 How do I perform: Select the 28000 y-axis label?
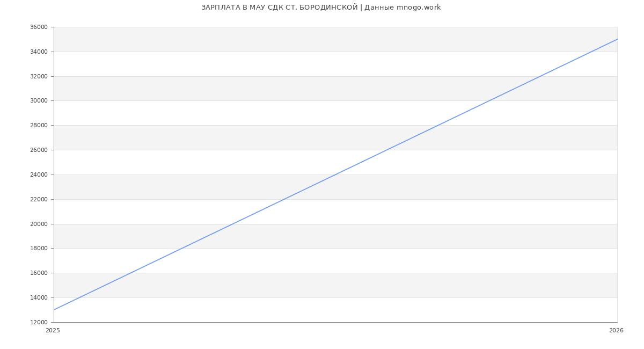tap(39, 125)
